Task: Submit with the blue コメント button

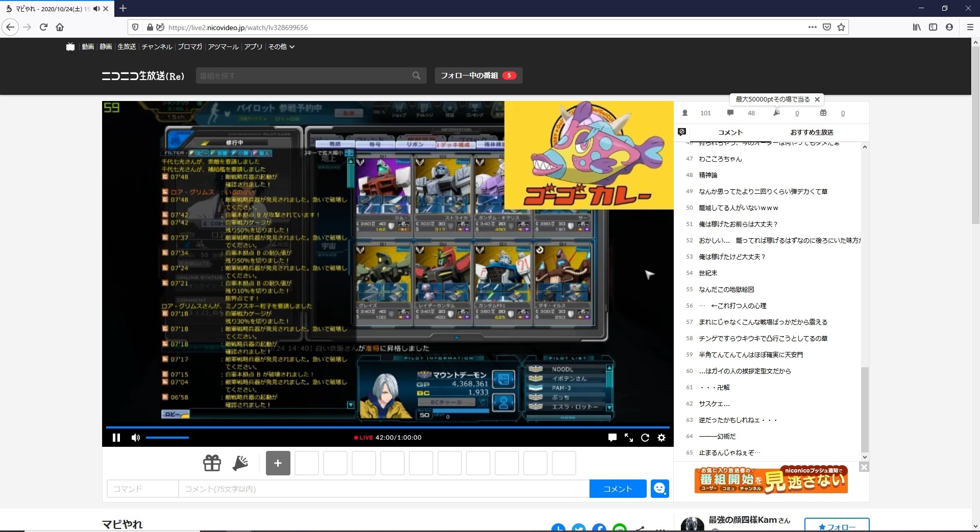Action: [x=618, y=489]
